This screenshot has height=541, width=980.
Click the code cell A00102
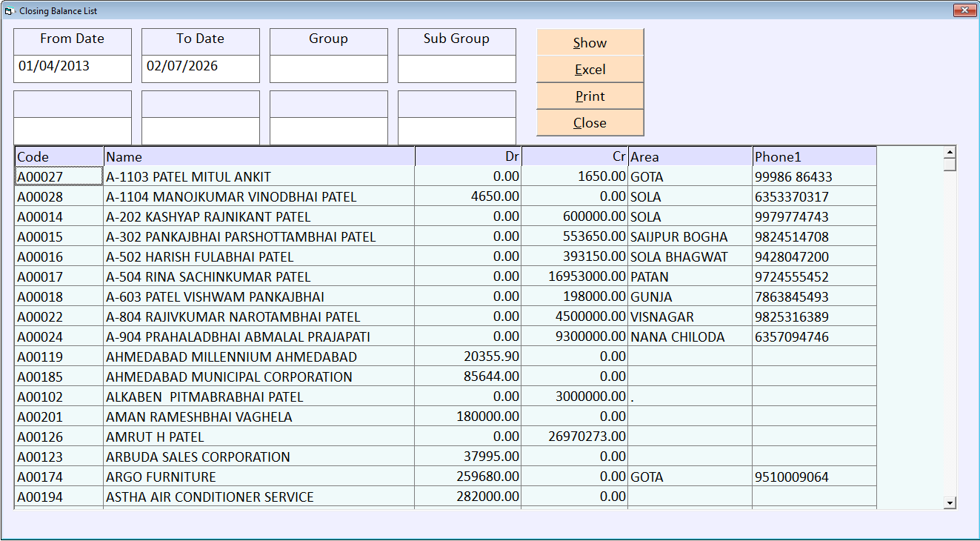[x=59, y=396]
